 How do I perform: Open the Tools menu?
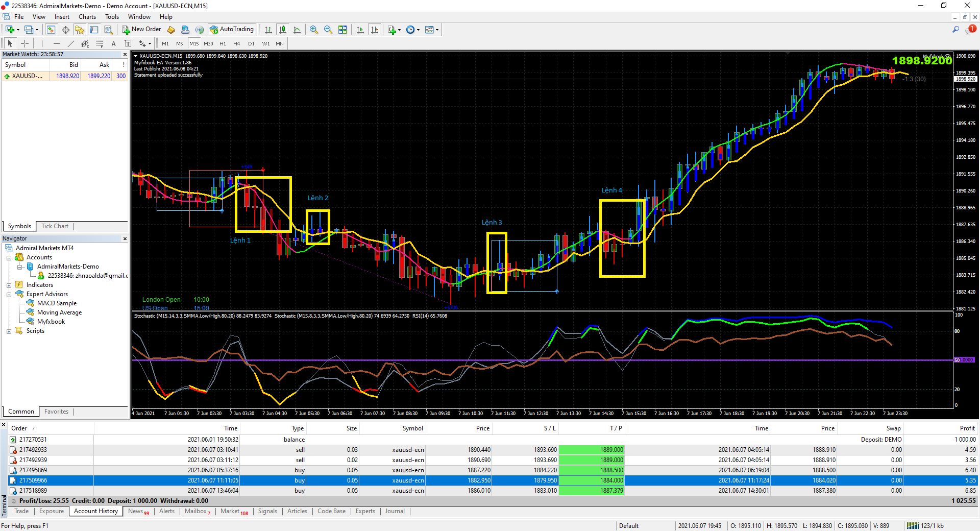click(112, 17)
